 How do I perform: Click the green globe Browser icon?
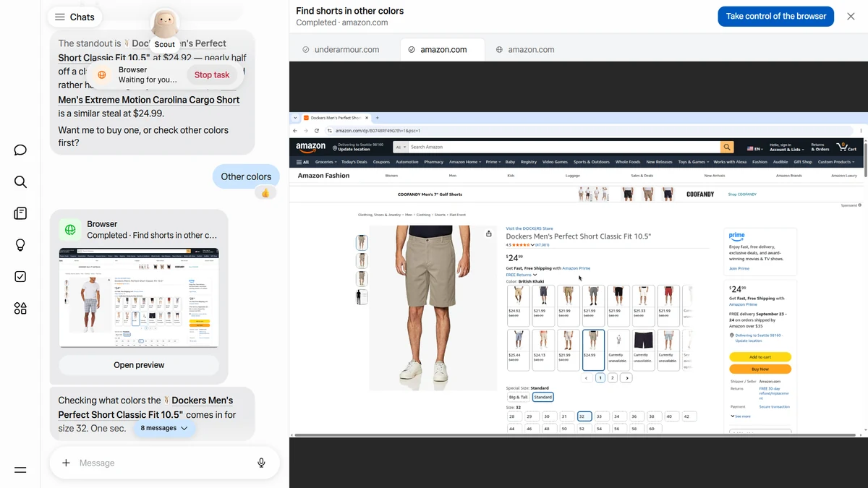(x=70, y=230)
